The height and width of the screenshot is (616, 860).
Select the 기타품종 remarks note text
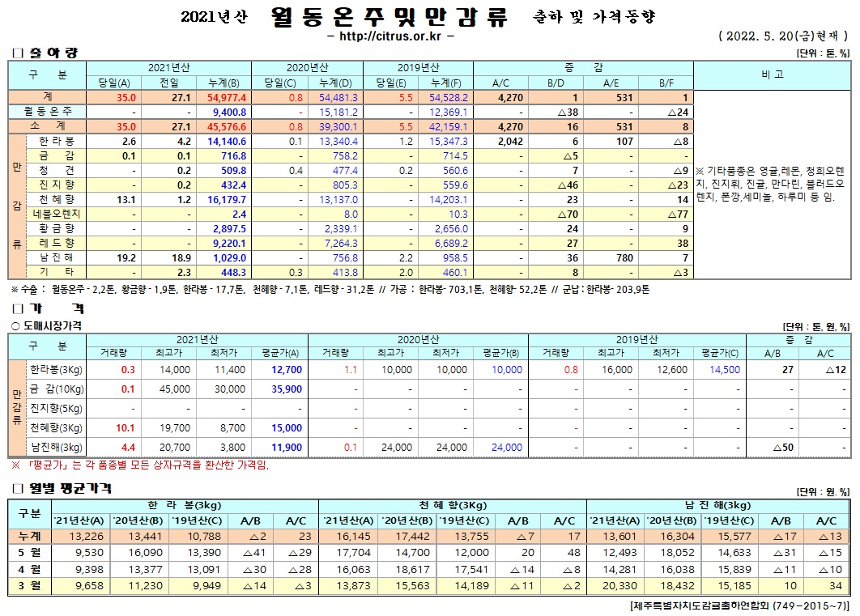coord(770,184)
